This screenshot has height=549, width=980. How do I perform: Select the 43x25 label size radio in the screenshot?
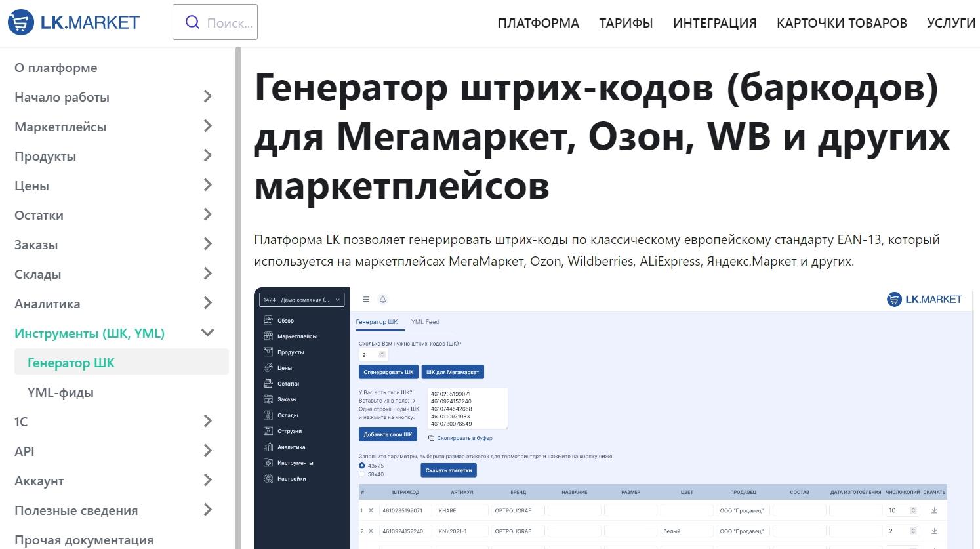point(362,466)
